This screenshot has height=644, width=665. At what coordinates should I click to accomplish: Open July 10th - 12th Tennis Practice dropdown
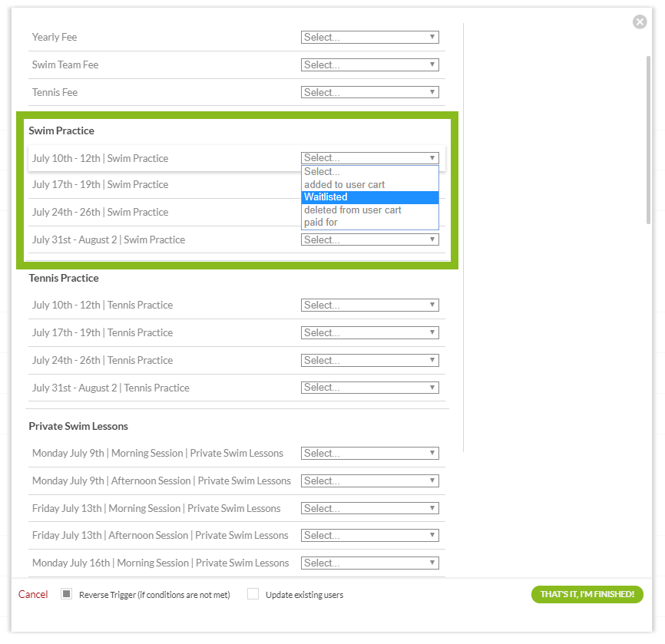[x=369, y=305]
